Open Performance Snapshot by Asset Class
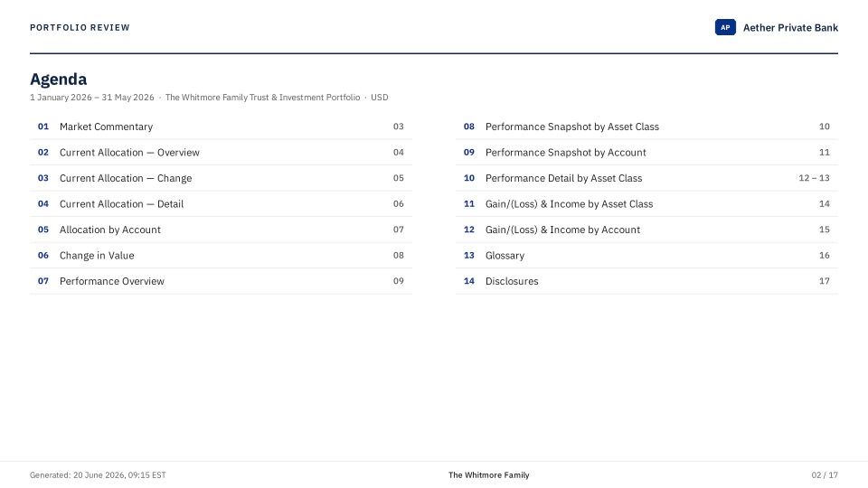Image resolution: width=868 pixels, height=488 pixels. [x=646, y=127]
